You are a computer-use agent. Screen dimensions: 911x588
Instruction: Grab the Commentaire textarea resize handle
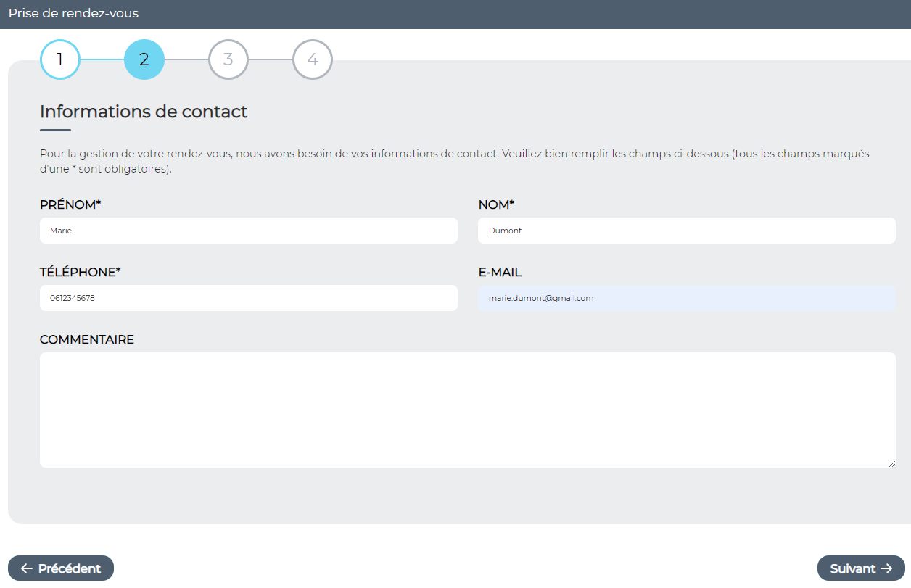pyautogui.click(x=891, y=463)
